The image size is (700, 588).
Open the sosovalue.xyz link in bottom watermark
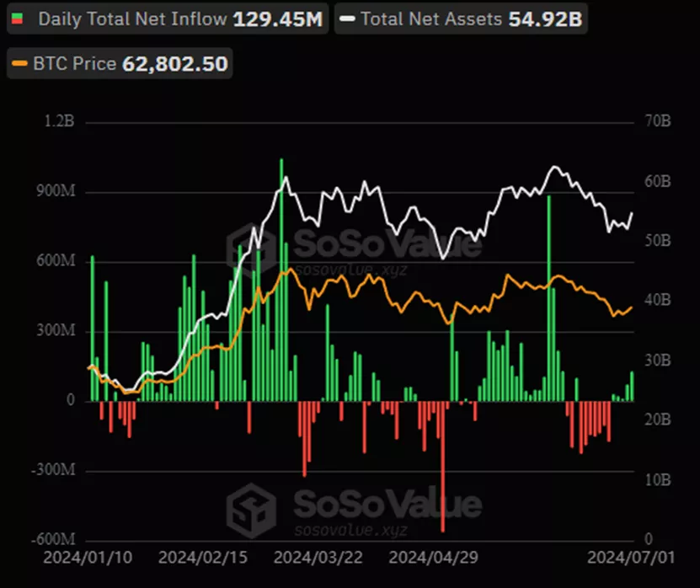click(x=350, y=531)
